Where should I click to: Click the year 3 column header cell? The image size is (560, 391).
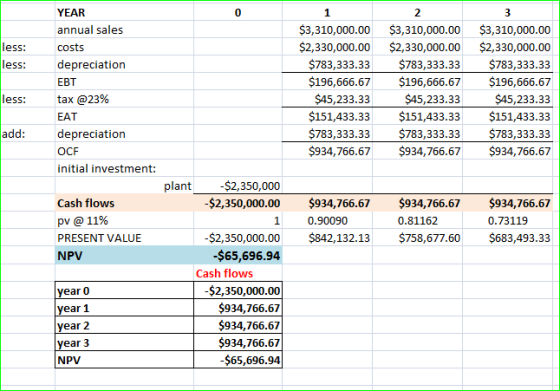pyautogui.click(x=508, y=12)
